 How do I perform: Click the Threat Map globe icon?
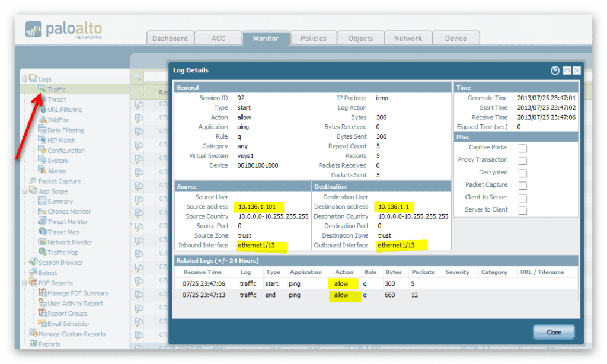pyautogui.click(x=42, y=232)
